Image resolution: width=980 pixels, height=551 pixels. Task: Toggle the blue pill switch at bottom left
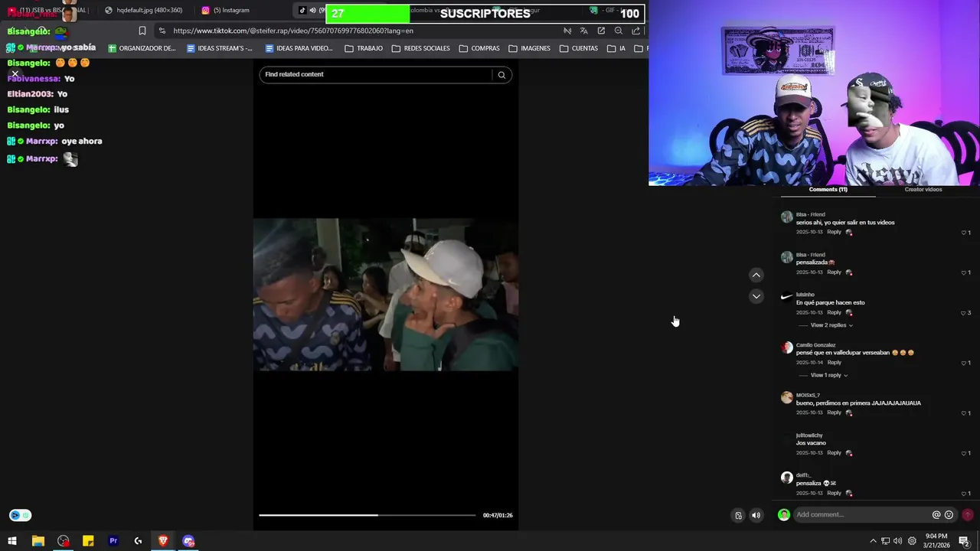tap(20, 516)
